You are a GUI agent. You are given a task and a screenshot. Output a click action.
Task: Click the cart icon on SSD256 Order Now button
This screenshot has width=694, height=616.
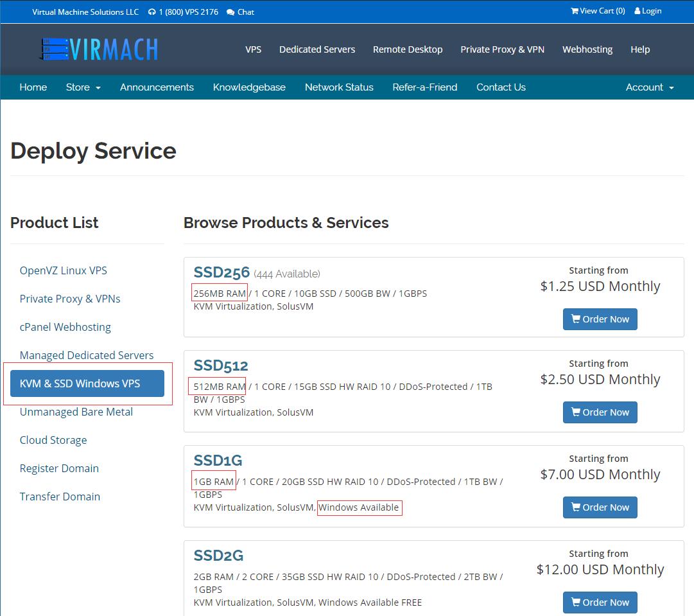click(x=576, y=319)
